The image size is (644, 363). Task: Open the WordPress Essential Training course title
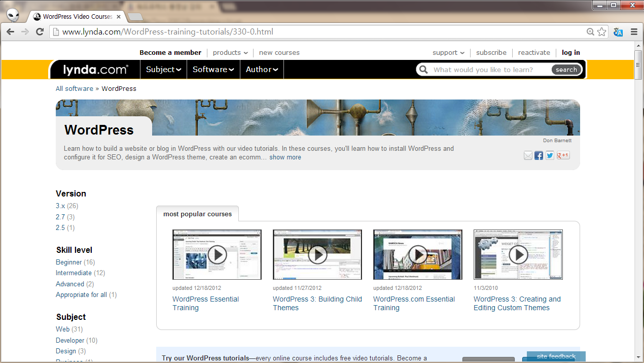tap(206, 304)
